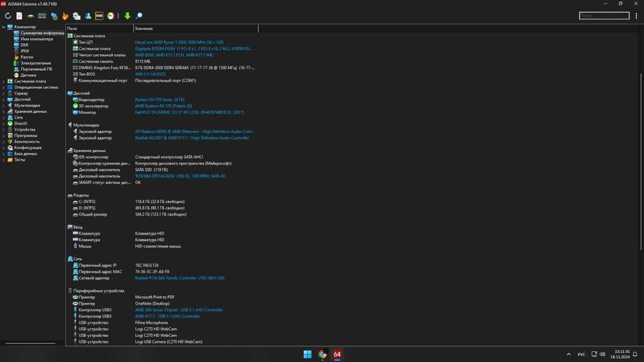Screen dimensions: 644x362
Task: Open the Realtek PCIe GbE Family Controller link
Action: pos(180,278)
